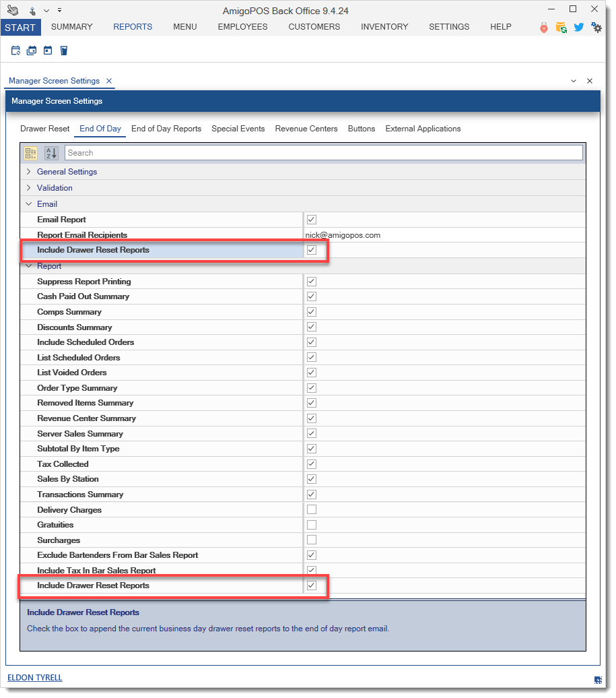Uncheck the Email Report checkbox
Viewport: 616px width, 698px height.
(x=312, y=220)
